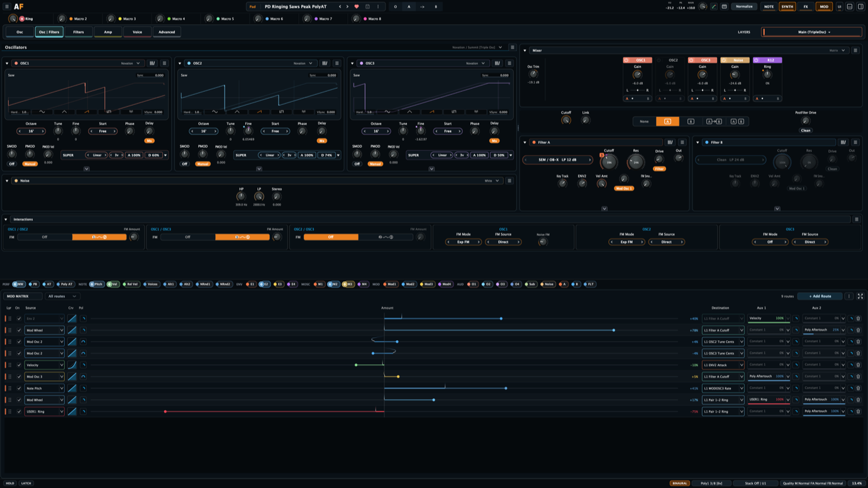This screenshot has width=868, height=488.
Task: Switch to the Amp tab
Action: click(x=108, y=32)
